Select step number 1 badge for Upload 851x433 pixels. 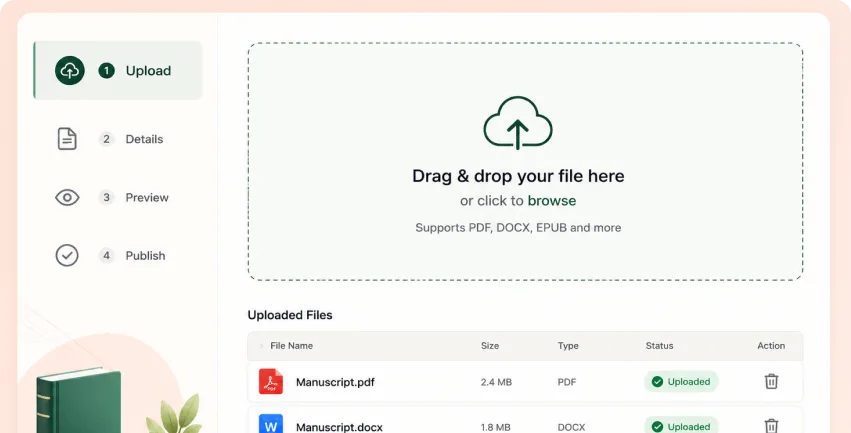pyautogui.click(x=106, y=71)
